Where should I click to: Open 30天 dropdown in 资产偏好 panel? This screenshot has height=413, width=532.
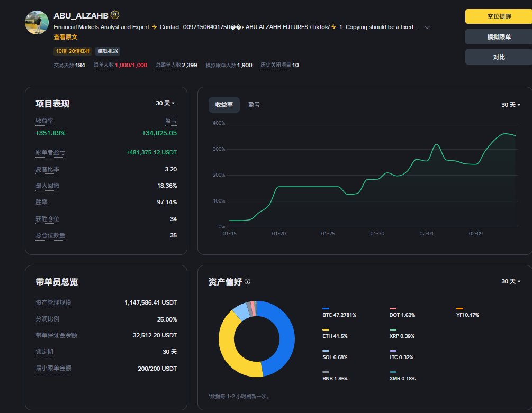pos(511,281)
